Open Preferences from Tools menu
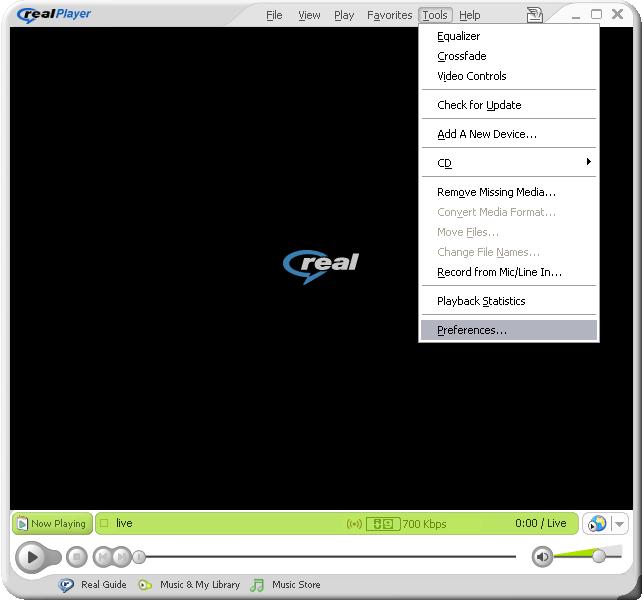The image size is (643, 601). (508, 330)
